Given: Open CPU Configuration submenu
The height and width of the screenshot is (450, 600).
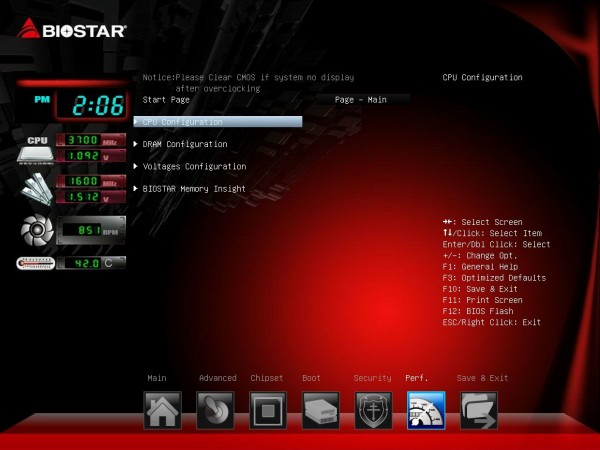Looking at the screenshot, I should coord(218,122).
